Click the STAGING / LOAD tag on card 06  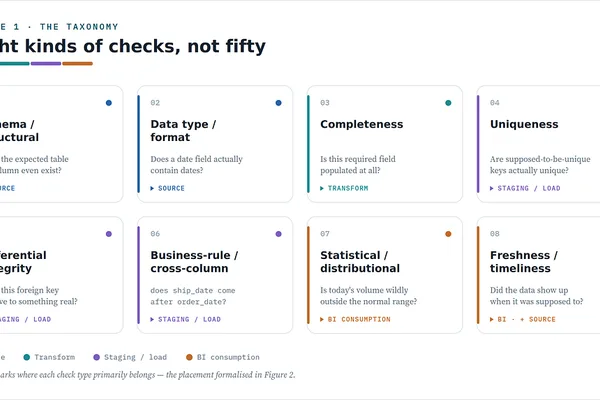(x=189, y=319)
